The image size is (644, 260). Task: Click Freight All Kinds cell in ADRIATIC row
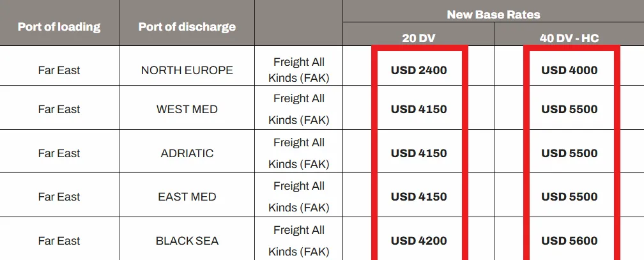coord(298,153)
